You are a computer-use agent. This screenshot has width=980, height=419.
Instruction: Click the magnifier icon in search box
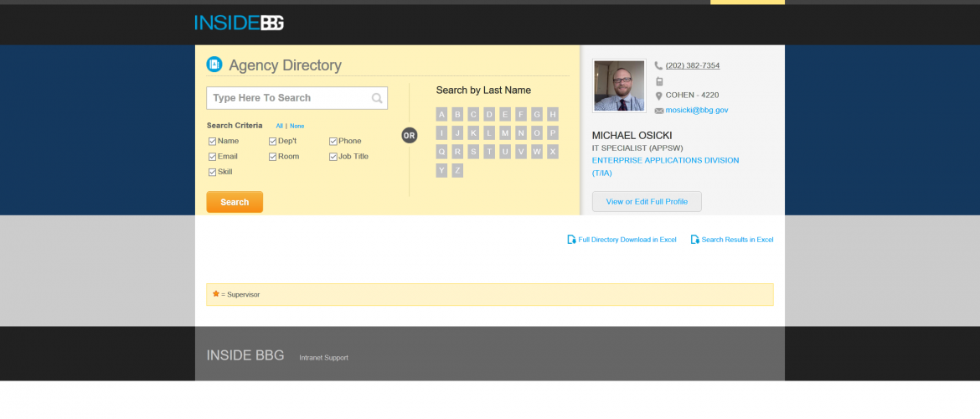[x=377, y=98]
